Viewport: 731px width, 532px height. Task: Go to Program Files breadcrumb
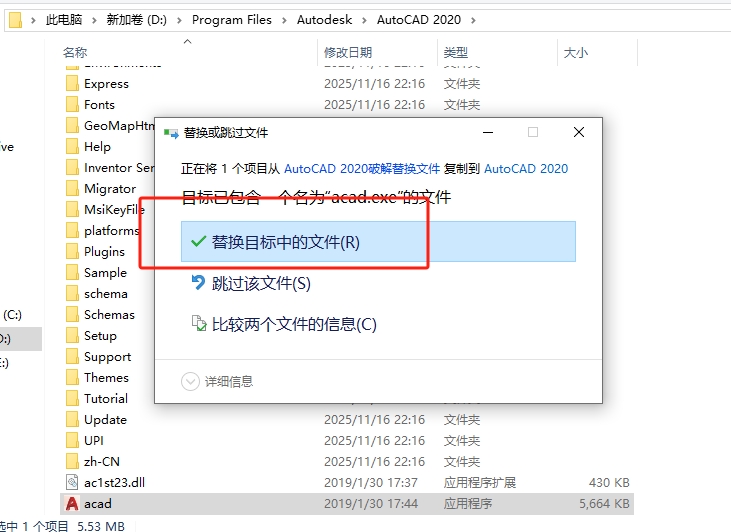pos(232,20)
